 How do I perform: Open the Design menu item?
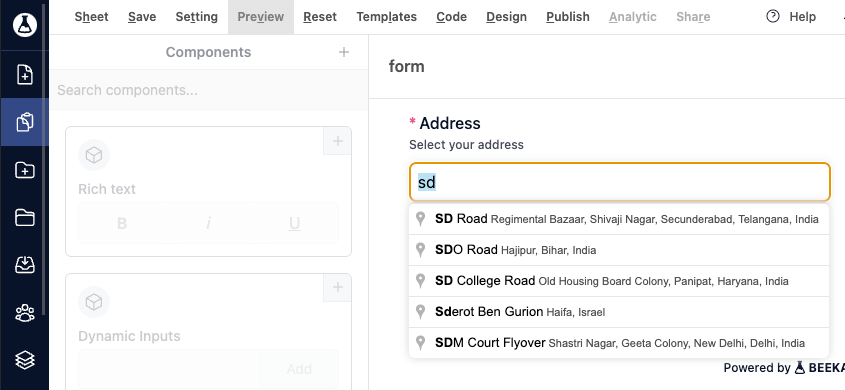tap(507, 17)
